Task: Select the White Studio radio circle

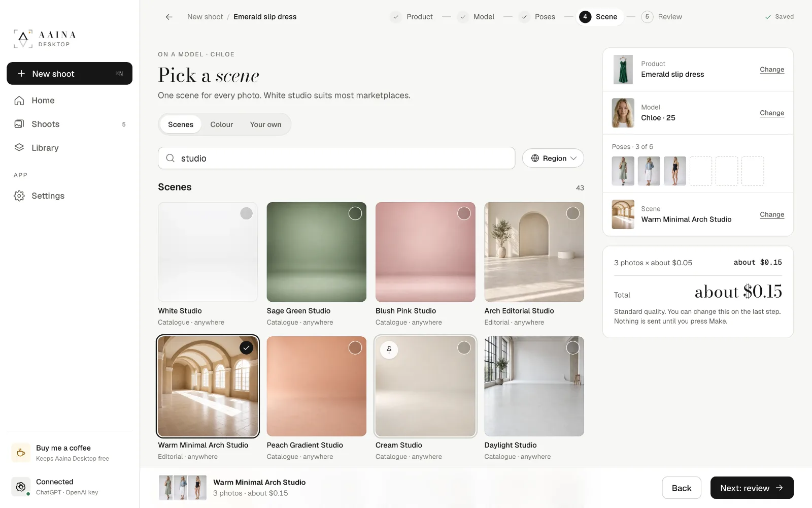Action: pyautogui.click(x=246, y=213)
